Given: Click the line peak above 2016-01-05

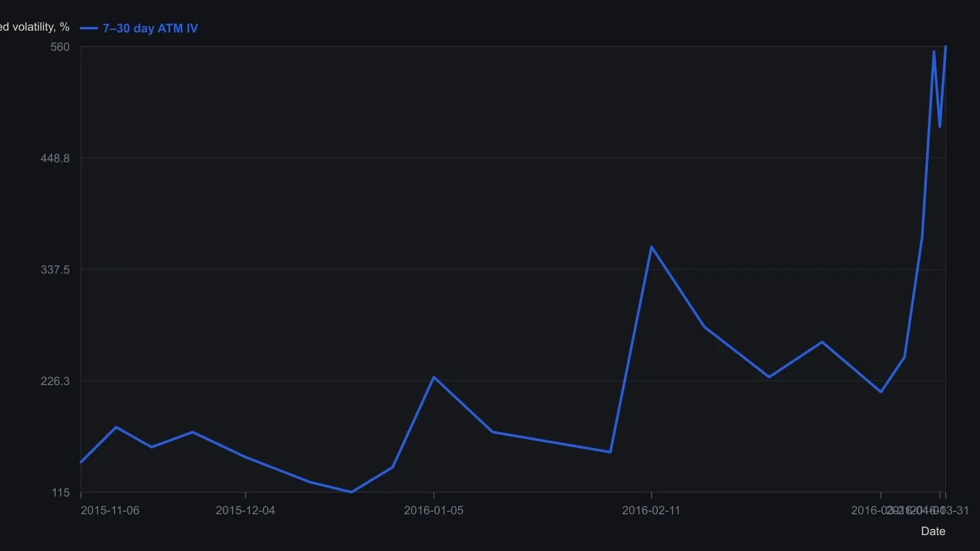Looking at the screenshot, I should click(434, 377).
